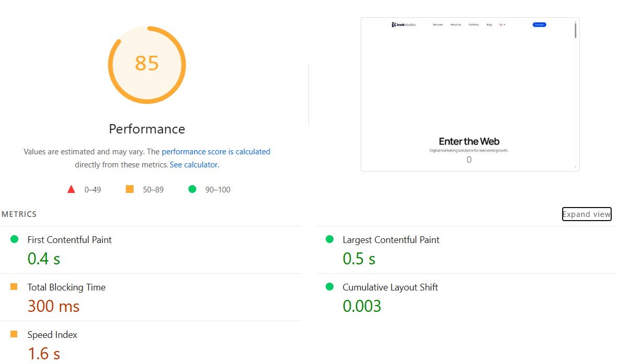
Task: Click orange square beside Speed Index
Action: tap(14, 334)
